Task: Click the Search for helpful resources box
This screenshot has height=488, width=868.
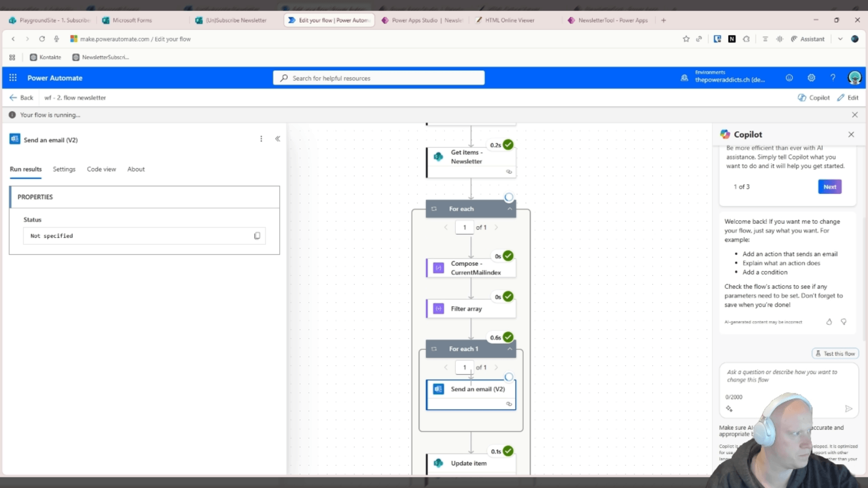Action: tap(379, 78)
